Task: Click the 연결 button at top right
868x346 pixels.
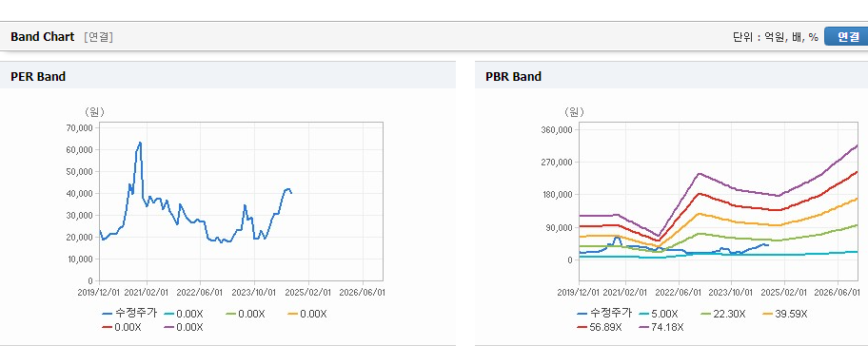Action: pos(846,36)
